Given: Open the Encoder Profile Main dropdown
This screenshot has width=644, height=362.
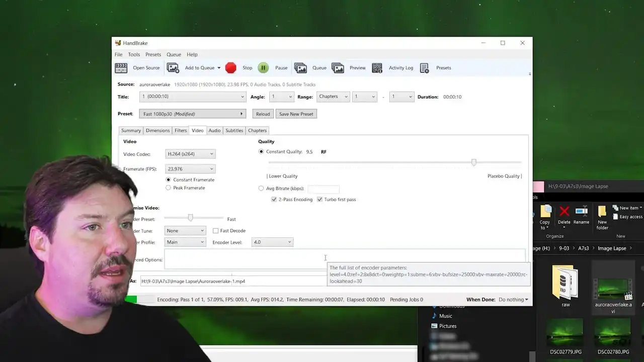Looking at the screenshot, I should point(185,242).
